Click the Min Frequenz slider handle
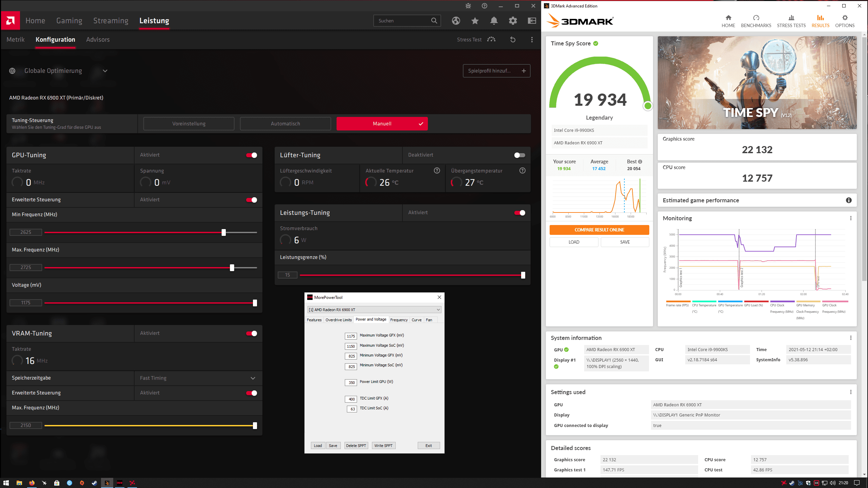Image resolution: width=868 pixels, height=488 pixels. pos(224,232)
